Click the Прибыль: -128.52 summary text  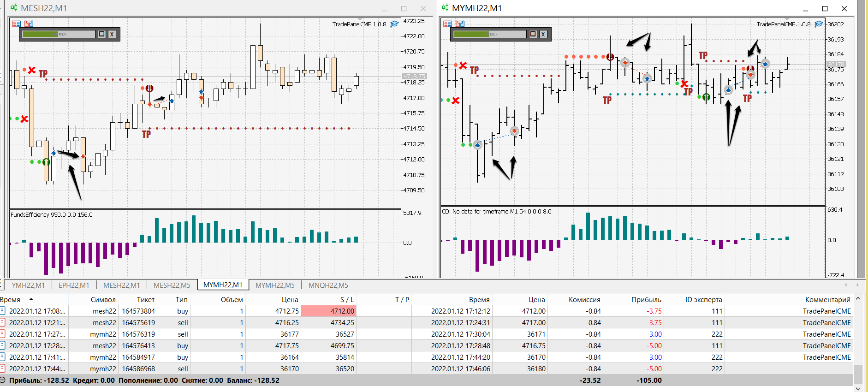click(x=39, y=380)
